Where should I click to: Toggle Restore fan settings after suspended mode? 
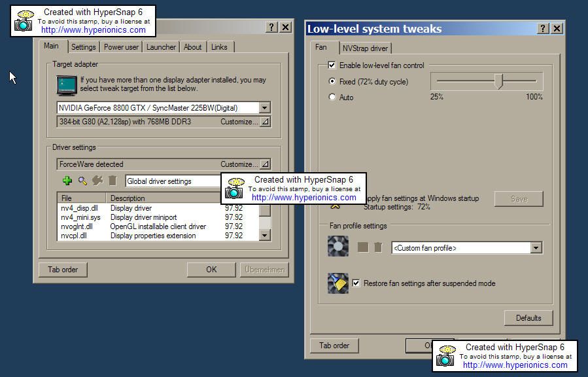356,283
